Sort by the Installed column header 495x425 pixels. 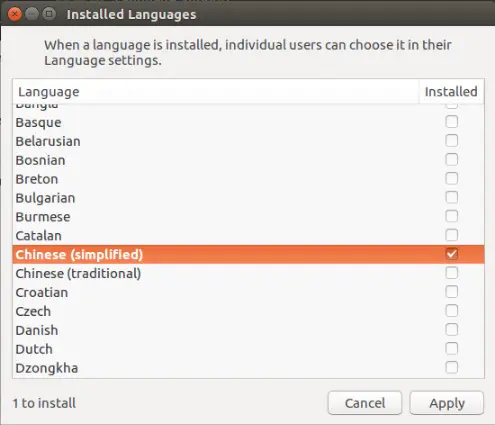tap(451, 92)
